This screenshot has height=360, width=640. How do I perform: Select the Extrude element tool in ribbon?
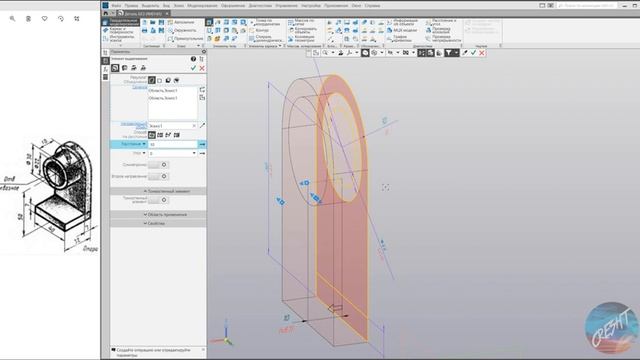click(x=209, y=22)
